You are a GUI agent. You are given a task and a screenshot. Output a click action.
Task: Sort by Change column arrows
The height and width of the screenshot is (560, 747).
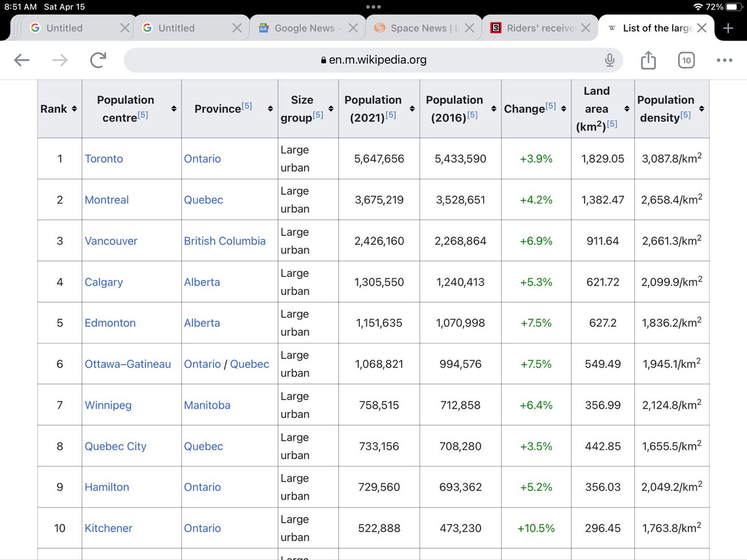point(563,109)
